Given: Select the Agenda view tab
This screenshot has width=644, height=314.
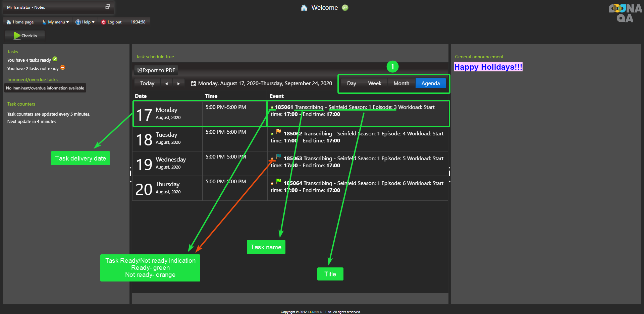Looking at the screenshot, I should tap(430, 83).
